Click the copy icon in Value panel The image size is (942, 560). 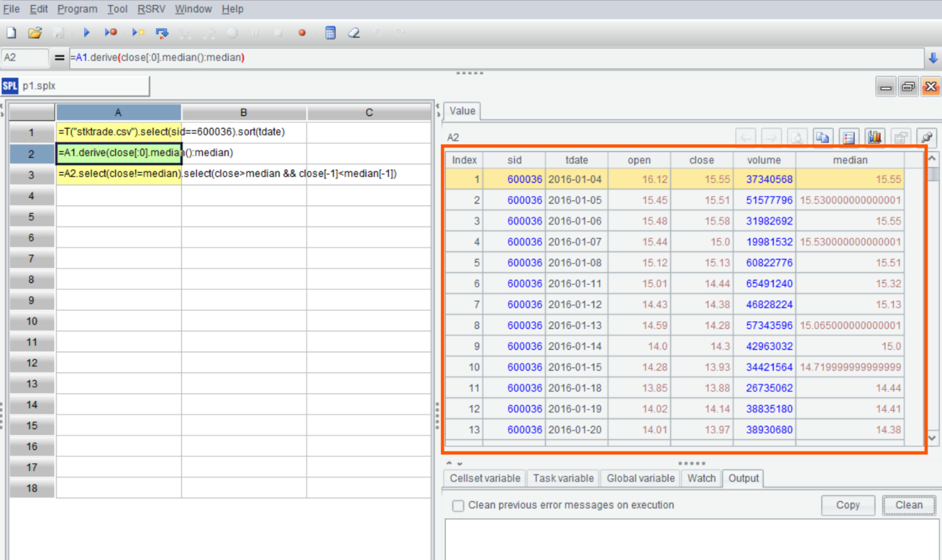coord(823,137)
